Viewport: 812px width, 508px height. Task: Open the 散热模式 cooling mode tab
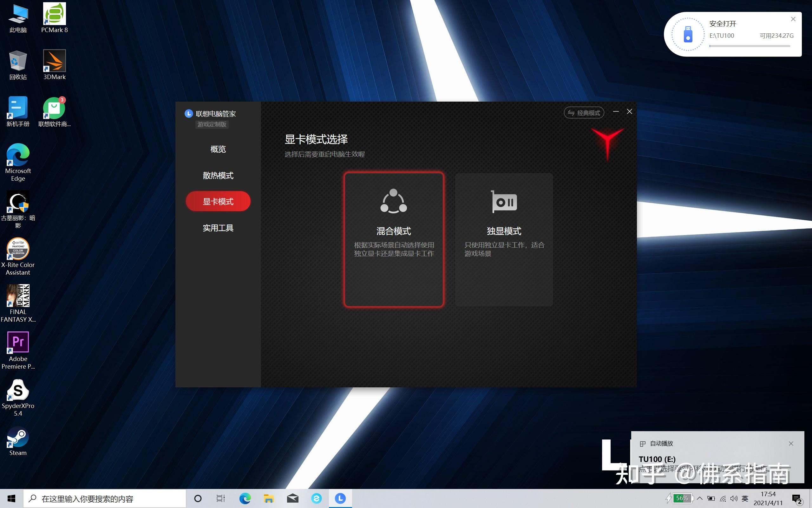pyautogui.click(x=218, y=175)
